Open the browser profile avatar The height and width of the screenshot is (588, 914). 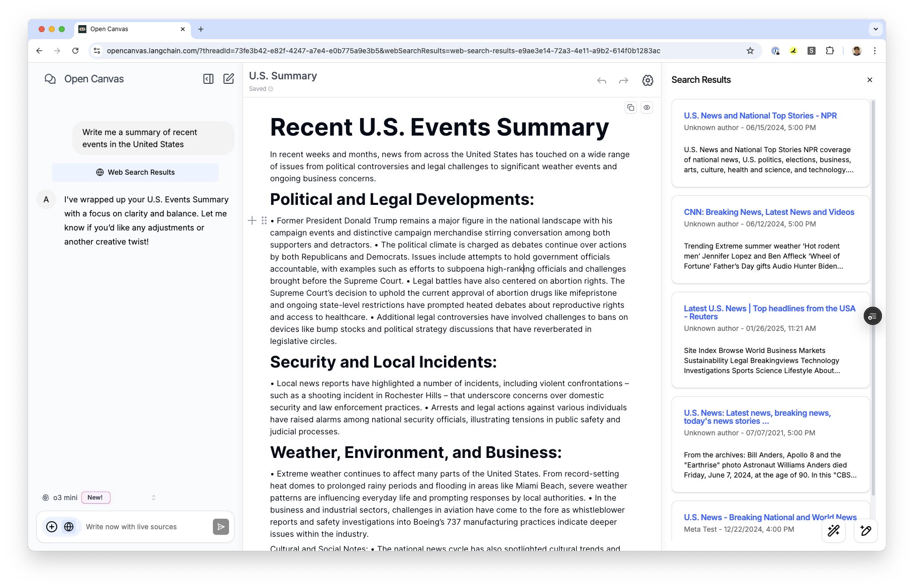click(857, 51)
